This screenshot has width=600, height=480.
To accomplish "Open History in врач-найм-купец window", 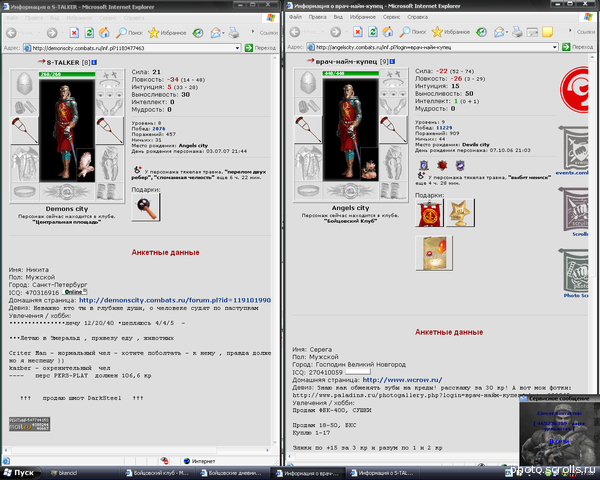I will (481, 32).
